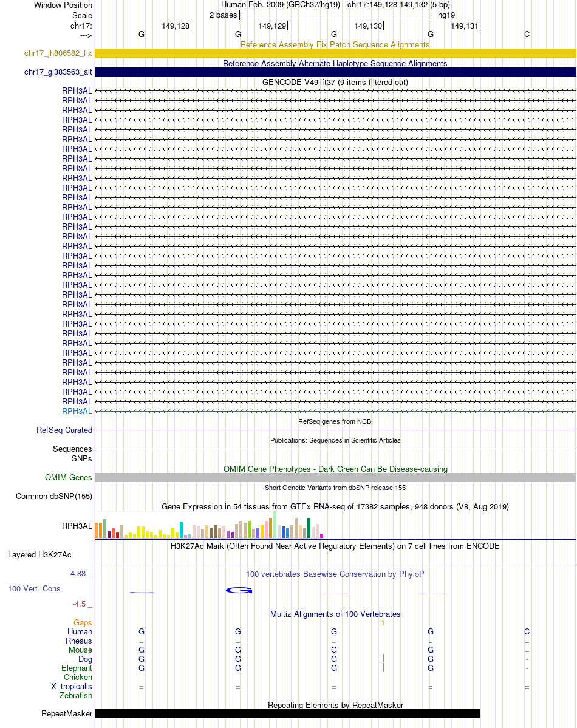Viewport: 577px width, 728px height.
Task: Click the 4.88 PhyloP upper scale value
Action: [x=78, y=574]
